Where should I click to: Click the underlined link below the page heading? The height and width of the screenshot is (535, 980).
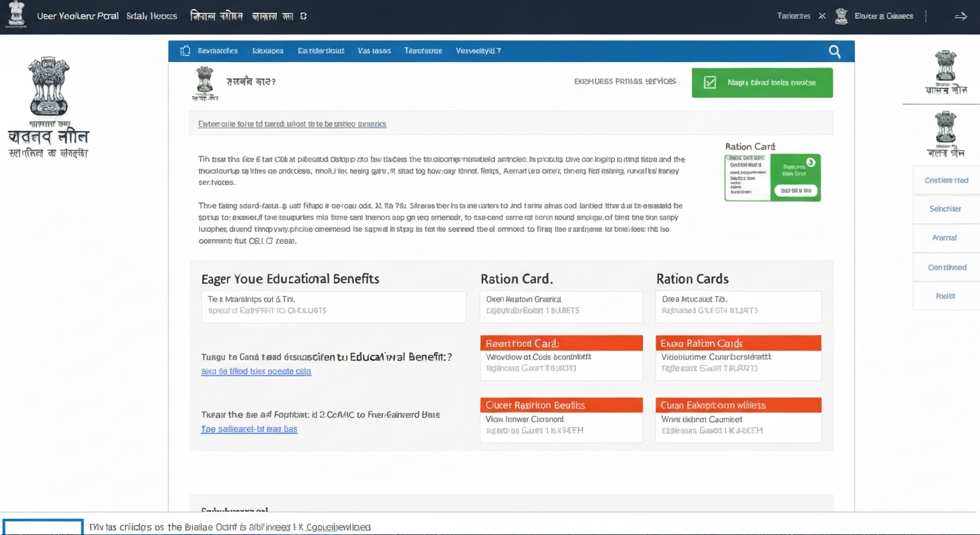tap(292, 124)
